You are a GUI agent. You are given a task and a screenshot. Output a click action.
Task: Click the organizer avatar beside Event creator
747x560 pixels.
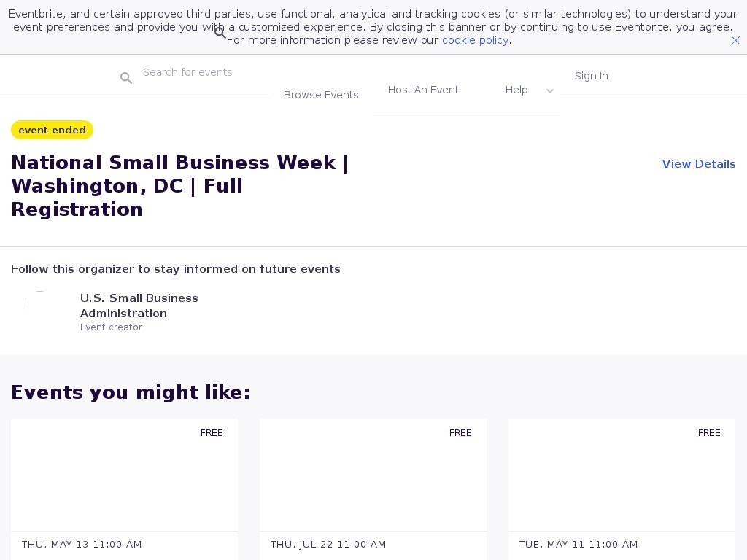[x=40, y=306]
